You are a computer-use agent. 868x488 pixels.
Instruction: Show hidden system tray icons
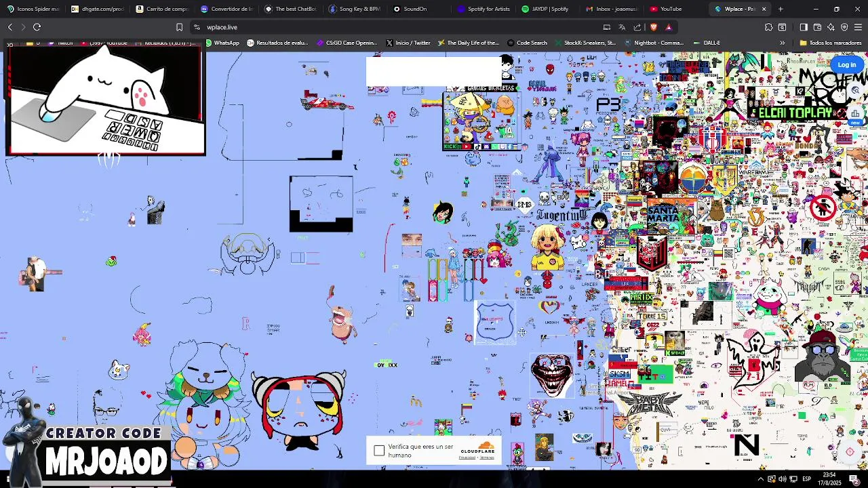click(760, 479)
